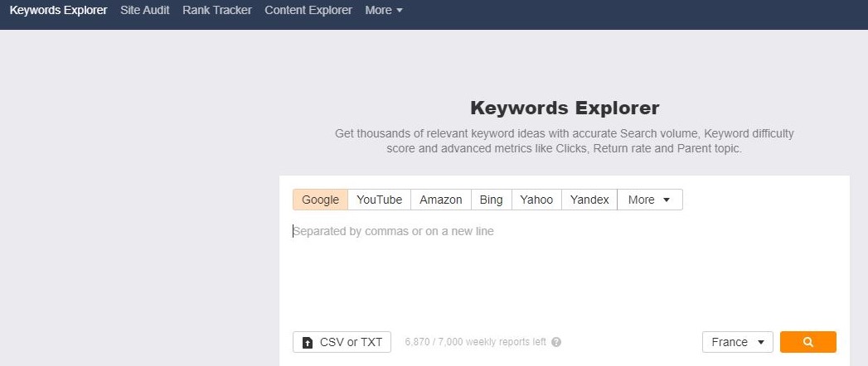
Task: Switch to the Yahoo search engine tab
Action: [536, 200]
